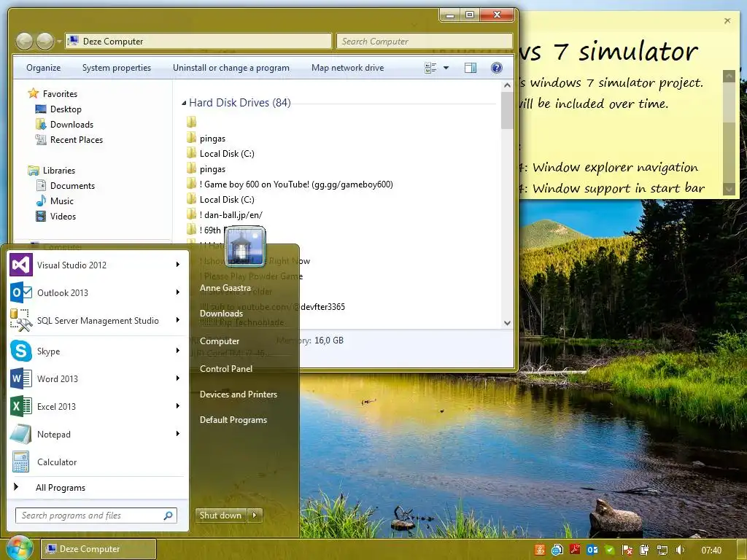Launch Excel 2013 from Start menu
Viewport: 747px width, 560px height.
point(97,406)
